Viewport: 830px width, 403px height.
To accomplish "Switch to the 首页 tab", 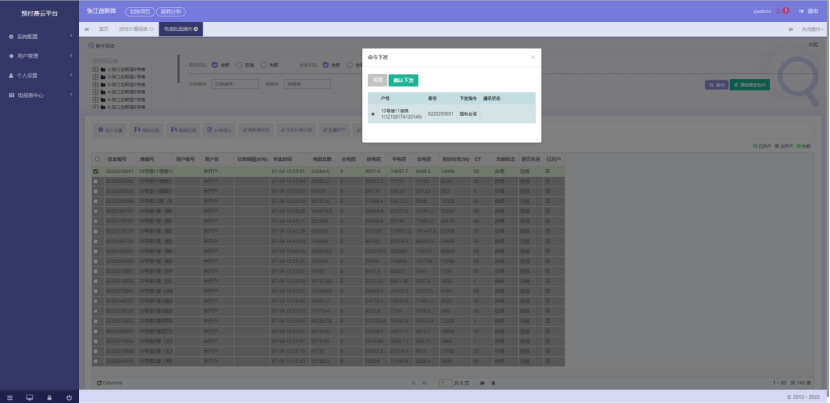I will pyautogui.click(x=104, y=29).
